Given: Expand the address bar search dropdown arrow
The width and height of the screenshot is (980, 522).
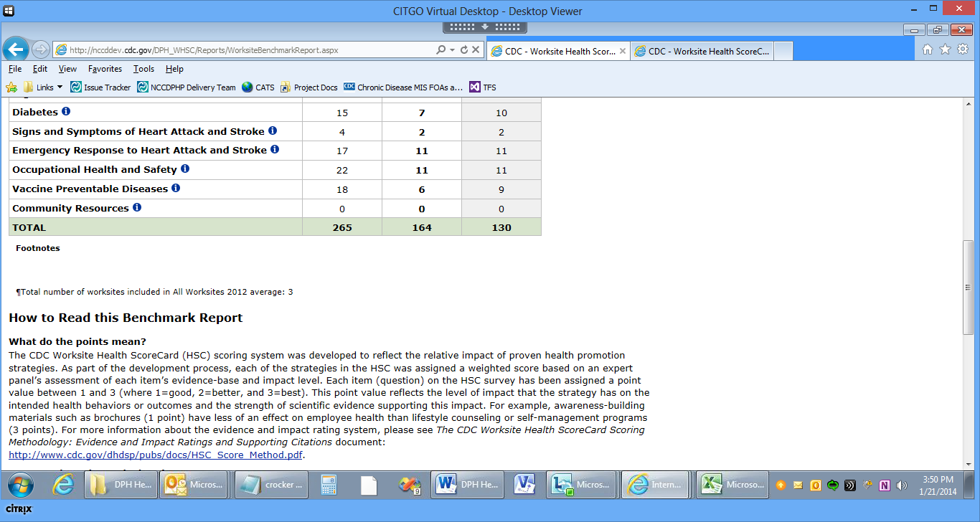Looking at the screenshot, I should pyautogui.click(x=452, y=50).
